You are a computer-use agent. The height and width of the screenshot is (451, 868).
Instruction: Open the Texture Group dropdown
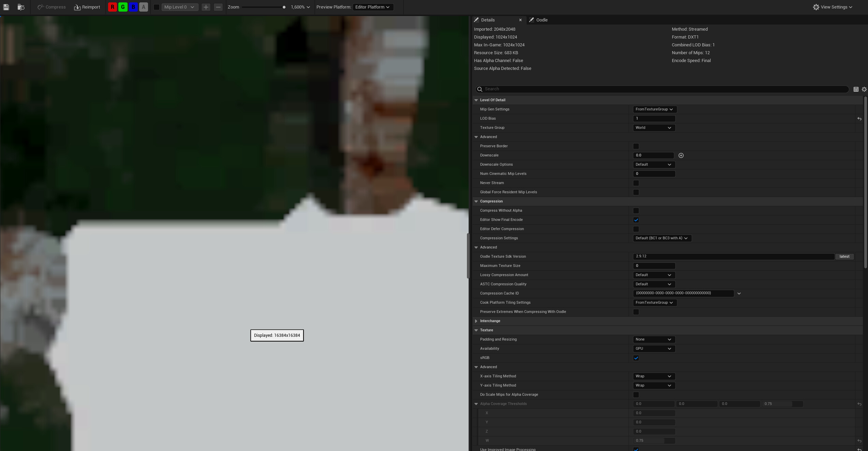coord(653,128)
